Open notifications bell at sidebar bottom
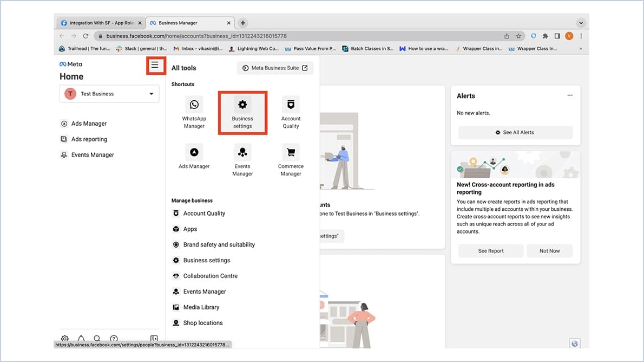The image size is (644, 362). (81, 339)
